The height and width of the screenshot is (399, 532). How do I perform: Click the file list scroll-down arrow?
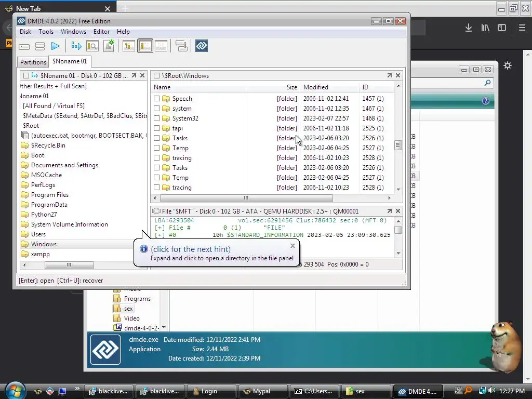pos(398,189)
